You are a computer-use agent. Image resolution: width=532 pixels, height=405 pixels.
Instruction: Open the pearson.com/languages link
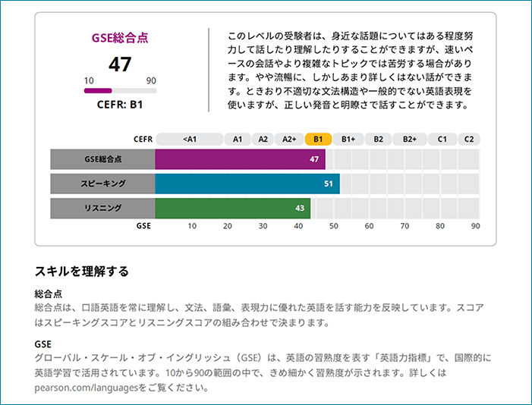click(87, 388)
